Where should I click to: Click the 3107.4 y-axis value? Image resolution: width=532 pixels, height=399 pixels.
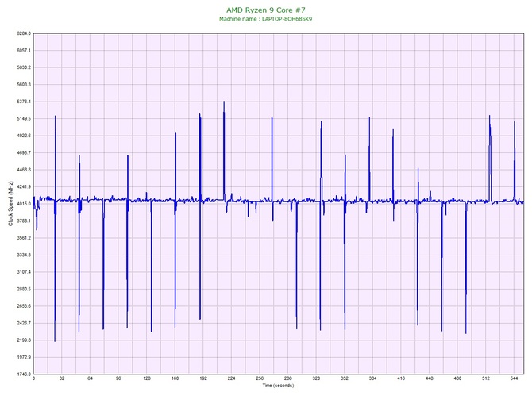pyautogui.click(x=23, y=272)
